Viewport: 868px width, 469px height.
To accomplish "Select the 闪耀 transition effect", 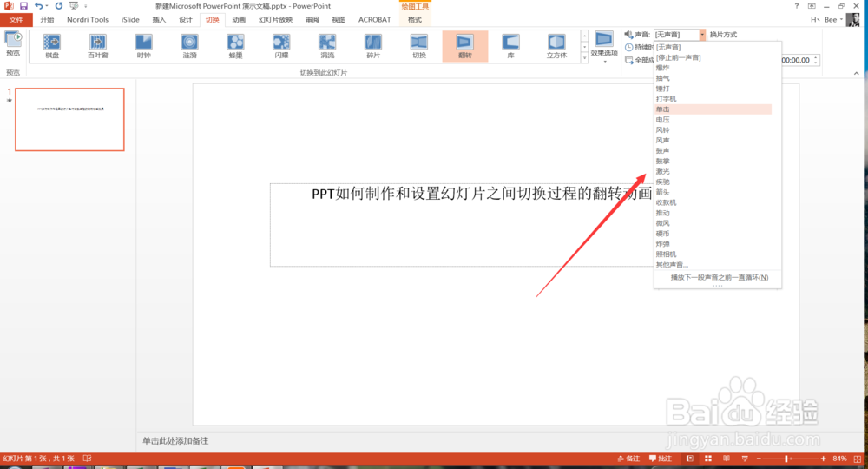I will tap(281, 46).
